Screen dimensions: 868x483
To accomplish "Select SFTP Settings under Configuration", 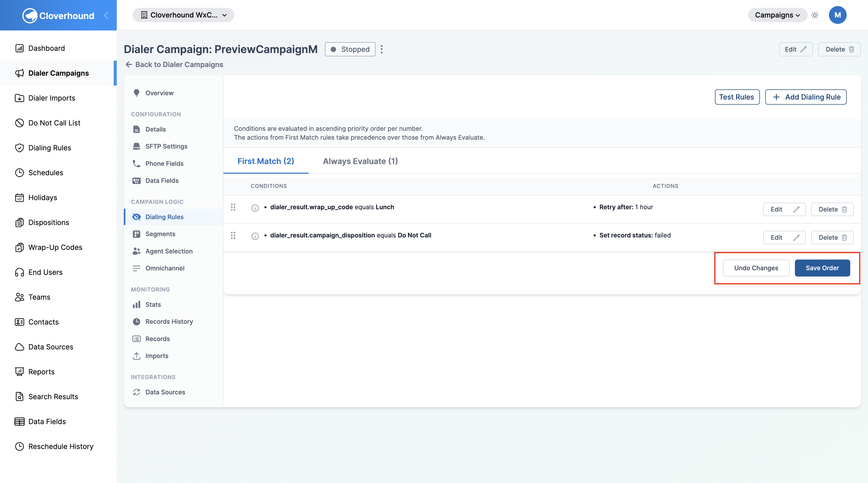I will click(x=174, y=146).
